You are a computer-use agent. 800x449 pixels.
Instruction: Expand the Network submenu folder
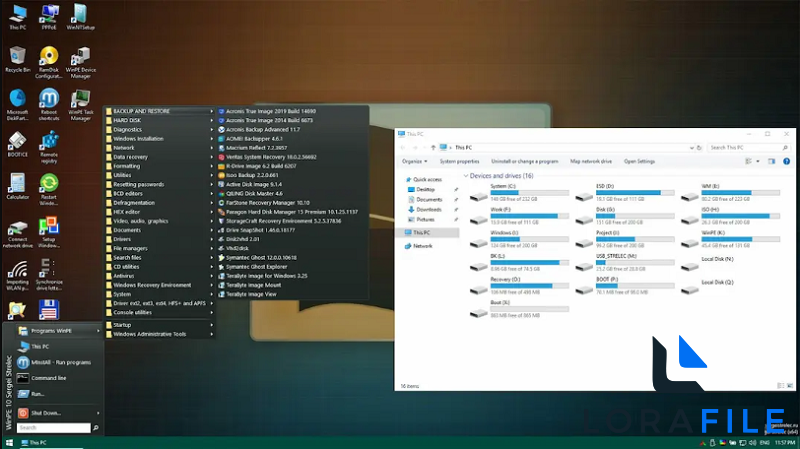point(160,148)
